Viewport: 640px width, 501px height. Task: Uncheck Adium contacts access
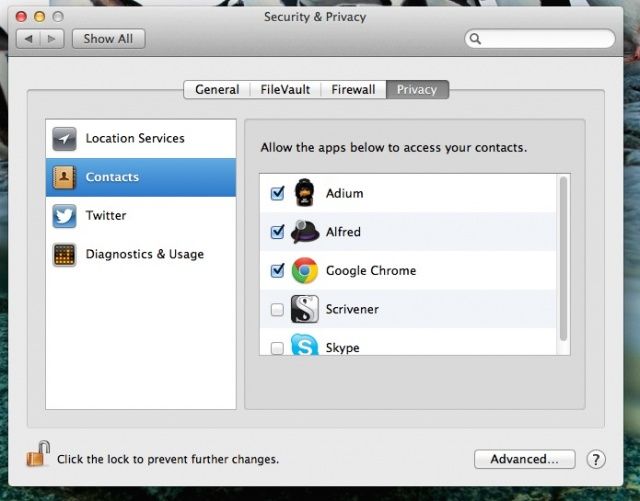(277, 193)
